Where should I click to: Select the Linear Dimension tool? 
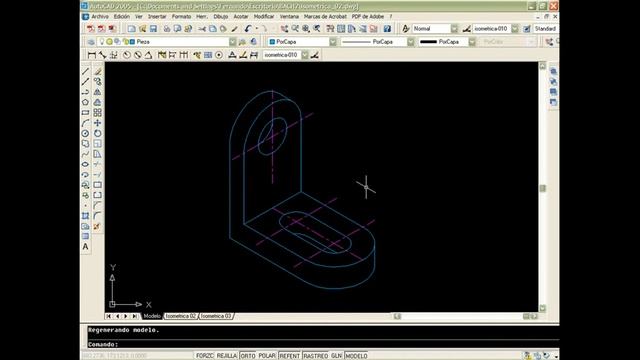[92, 55]
